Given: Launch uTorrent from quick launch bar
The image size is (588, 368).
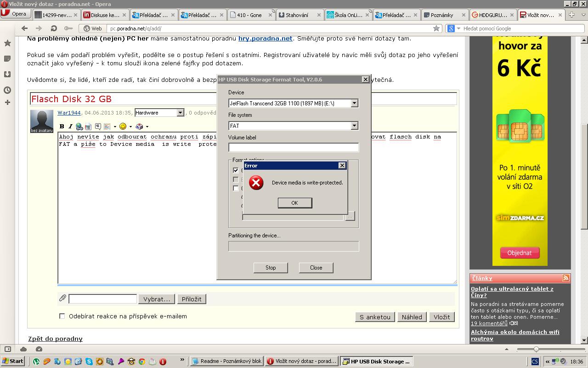Looking at the screenshot, I should click(36, 362).
